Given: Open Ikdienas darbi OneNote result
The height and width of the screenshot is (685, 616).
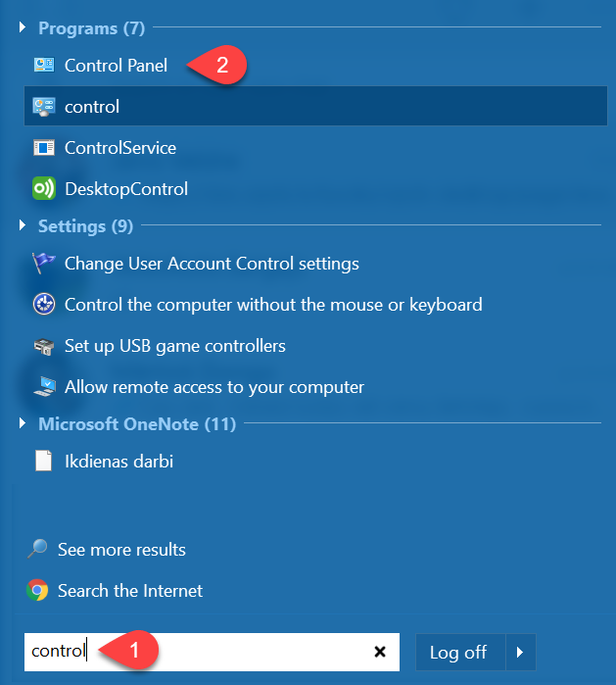Looking at the screenshot, I should tap(118, 462).
